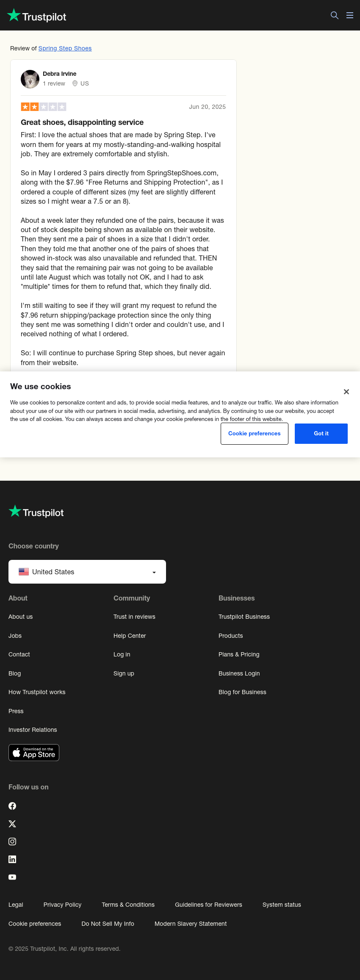Screen dimensions: 360x980
Task: Click the 2025 Trustpilot copyright text
Action: [64, 949]
